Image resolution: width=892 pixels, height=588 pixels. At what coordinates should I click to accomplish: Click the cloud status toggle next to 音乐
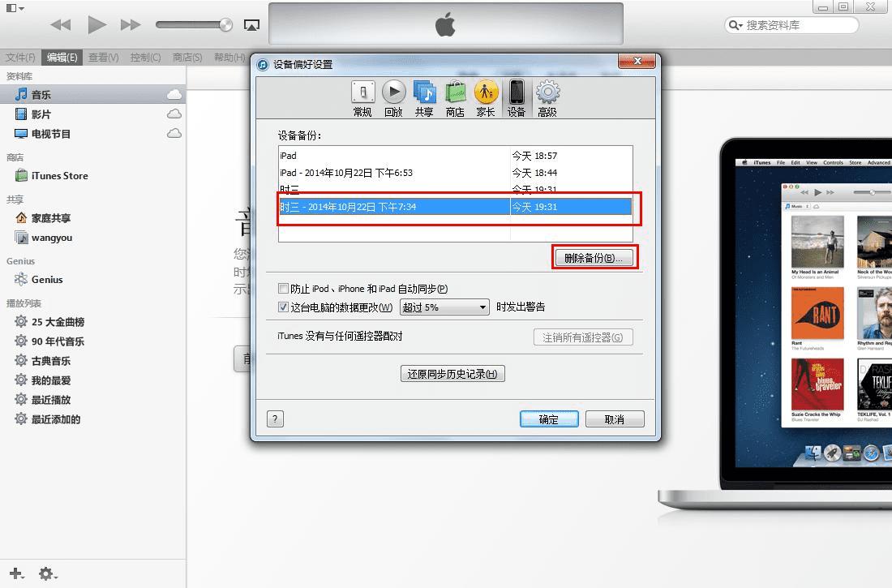coord(173,94)
